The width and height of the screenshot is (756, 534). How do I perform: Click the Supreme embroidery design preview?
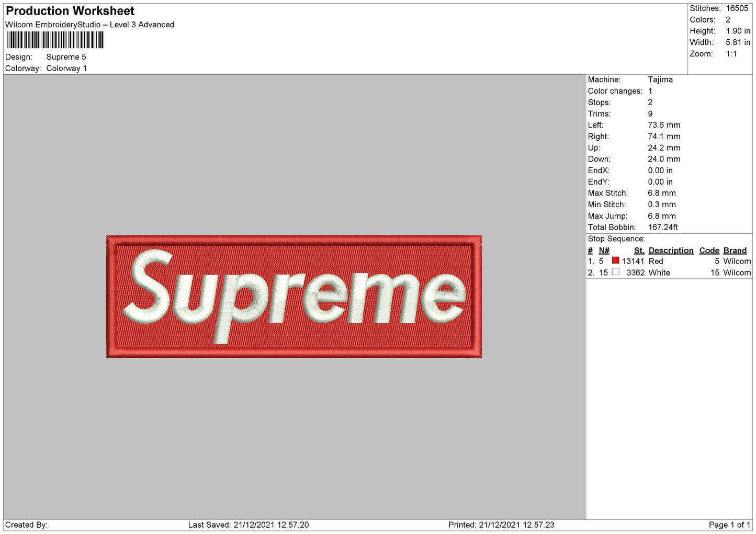tap(294, 297)
